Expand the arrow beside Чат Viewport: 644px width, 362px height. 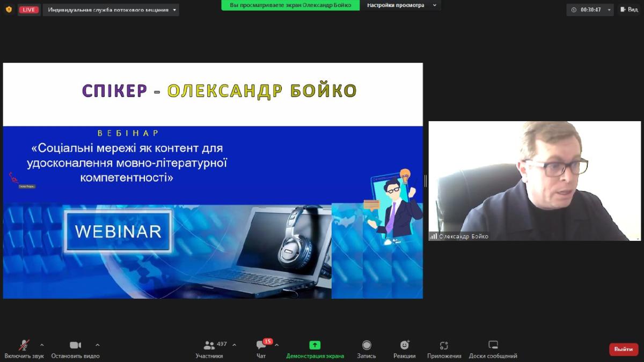coord(276,345)
